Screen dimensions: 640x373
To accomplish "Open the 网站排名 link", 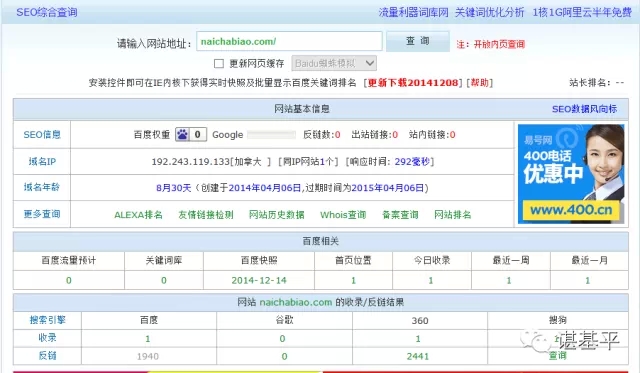I will 452,215.
